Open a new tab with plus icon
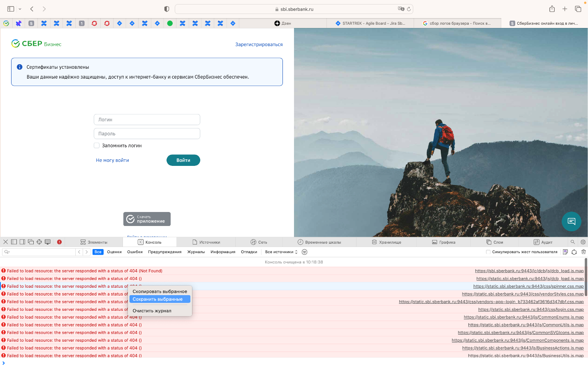The image size is (588, 368). tap(565, 9)
